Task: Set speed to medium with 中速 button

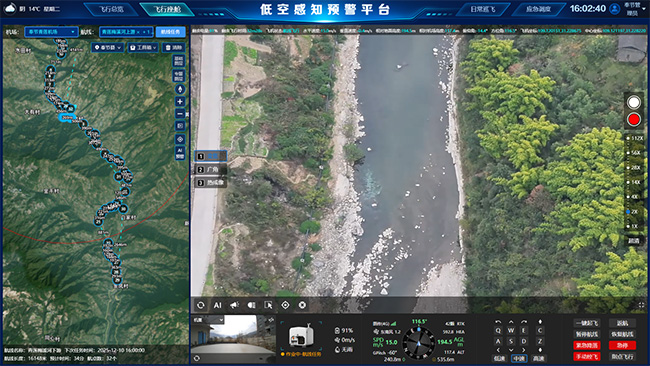Action: click(x=519, y=359)
